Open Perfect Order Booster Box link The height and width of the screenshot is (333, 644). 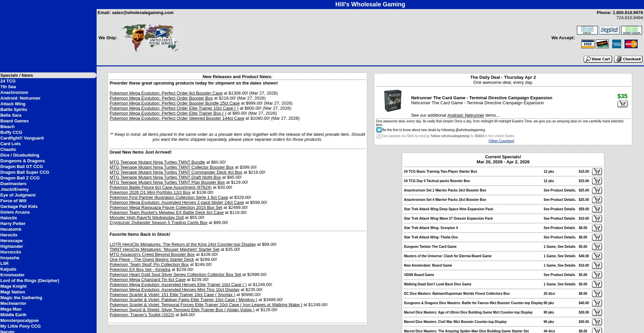pos(161,98)
